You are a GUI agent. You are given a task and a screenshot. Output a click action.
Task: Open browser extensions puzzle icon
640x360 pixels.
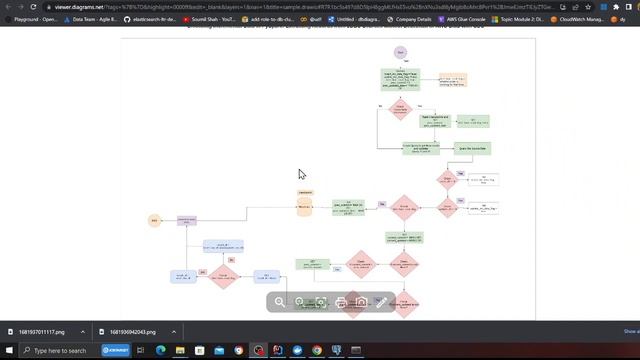[616, 7]
